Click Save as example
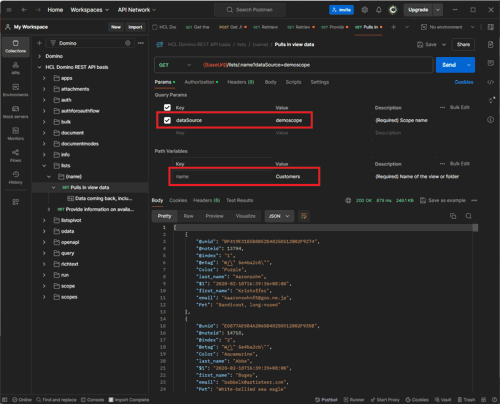 [443, 200]
